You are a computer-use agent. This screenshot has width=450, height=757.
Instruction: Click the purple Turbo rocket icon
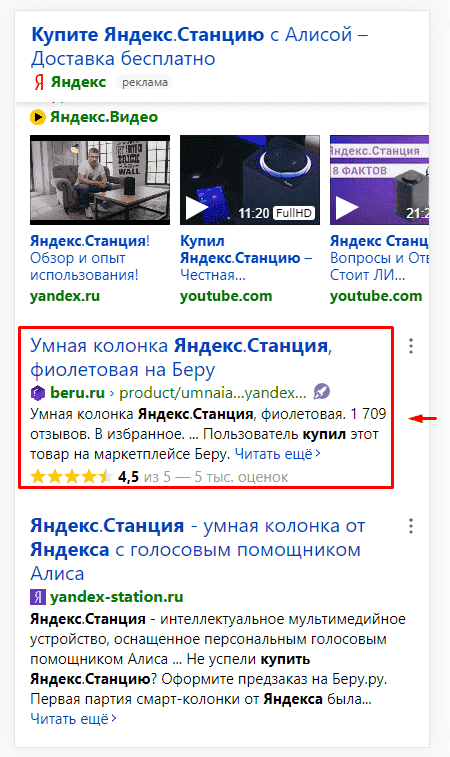[x=322, y=392]
